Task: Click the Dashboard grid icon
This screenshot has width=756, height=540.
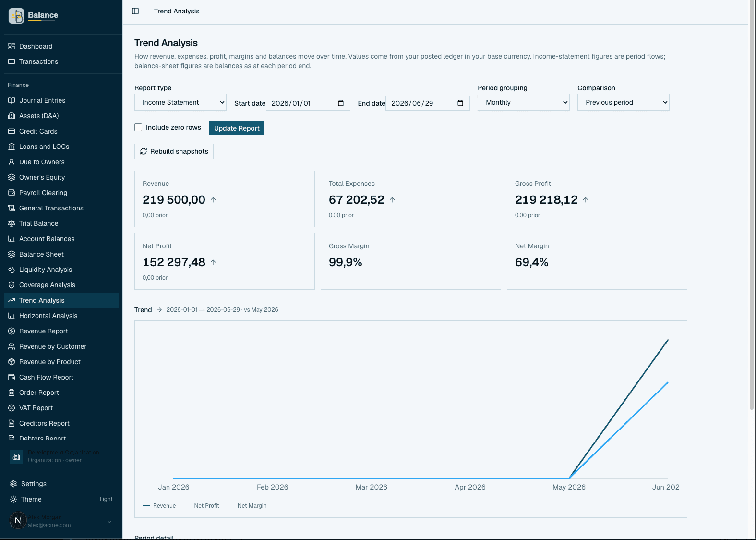Action: tap(12, 46)
